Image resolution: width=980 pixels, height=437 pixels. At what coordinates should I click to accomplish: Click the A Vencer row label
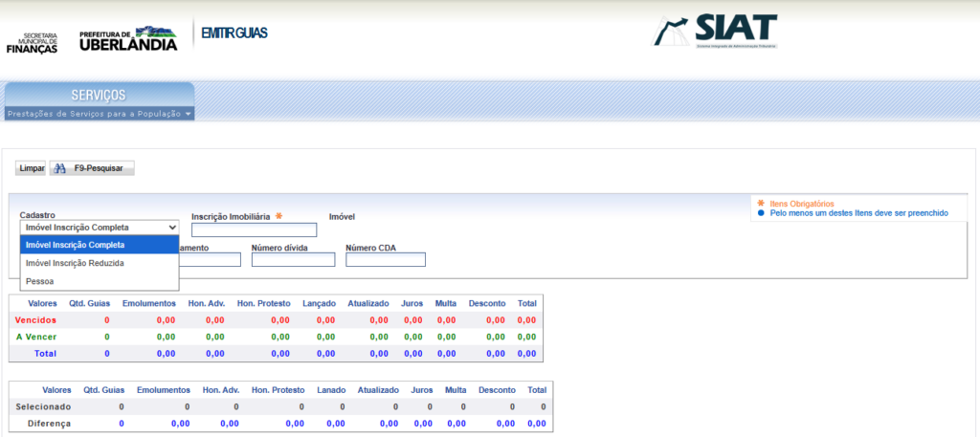coord(38,337)
